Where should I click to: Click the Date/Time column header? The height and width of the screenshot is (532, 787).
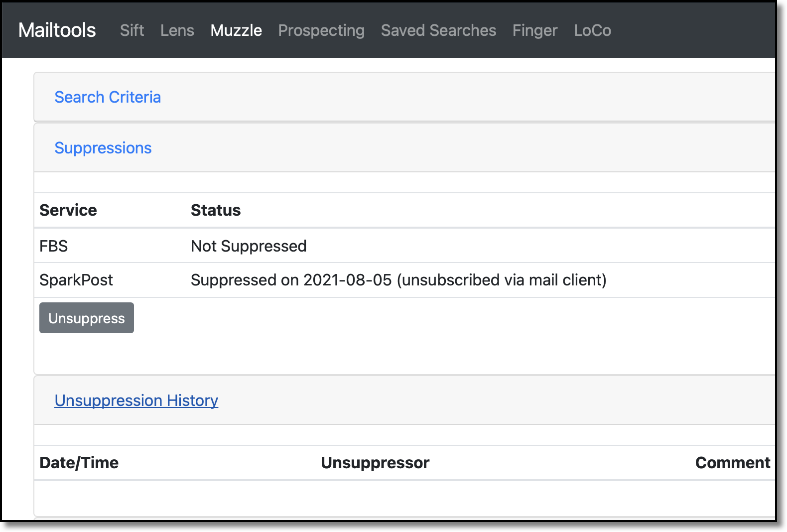tap(79, 463)
